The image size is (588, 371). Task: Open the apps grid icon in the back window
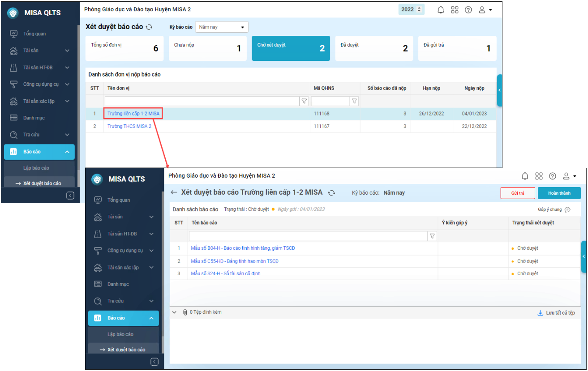[455, 10]
